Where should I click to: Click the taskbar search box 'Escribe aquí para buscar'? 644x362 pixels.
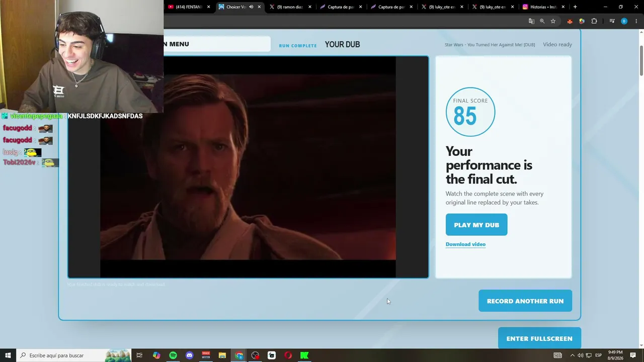74,355
